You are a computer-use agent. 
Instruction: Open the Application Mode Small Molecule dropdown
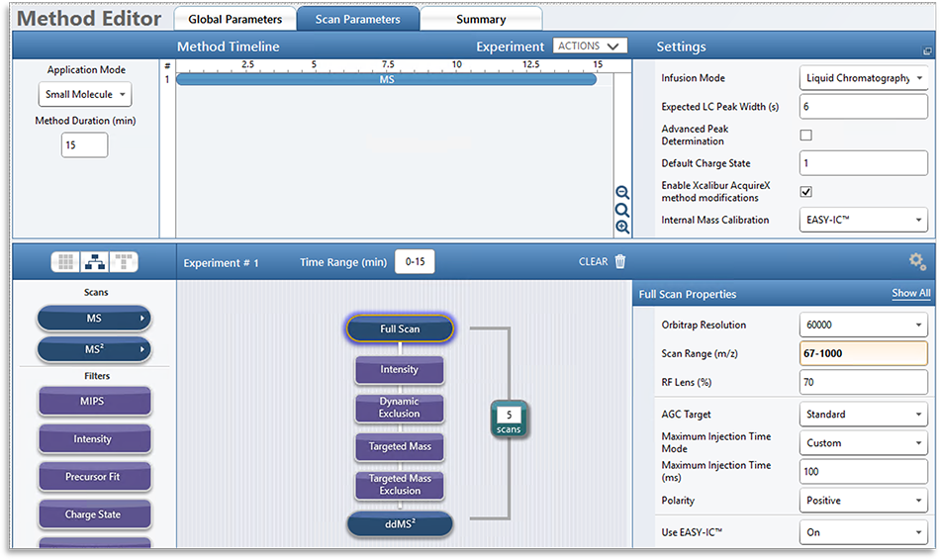pos(85,95)
